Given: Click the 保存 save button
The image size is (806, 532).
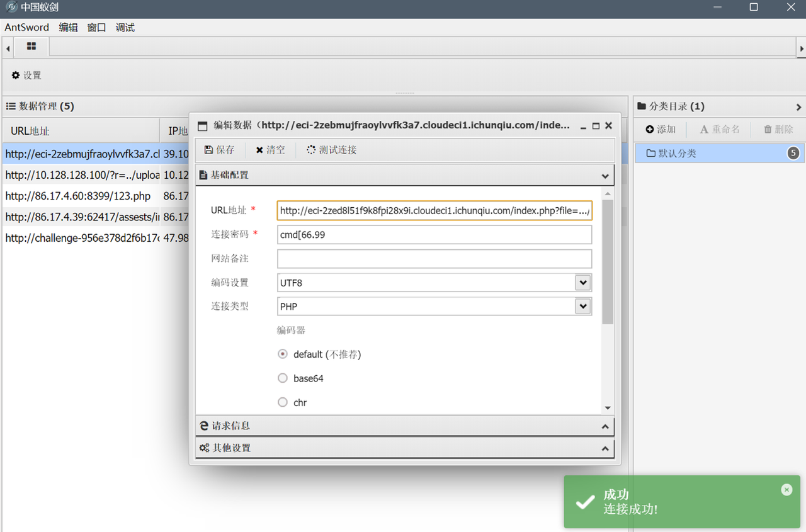Looking at the screenshot, I should click(x=219, y=150).
